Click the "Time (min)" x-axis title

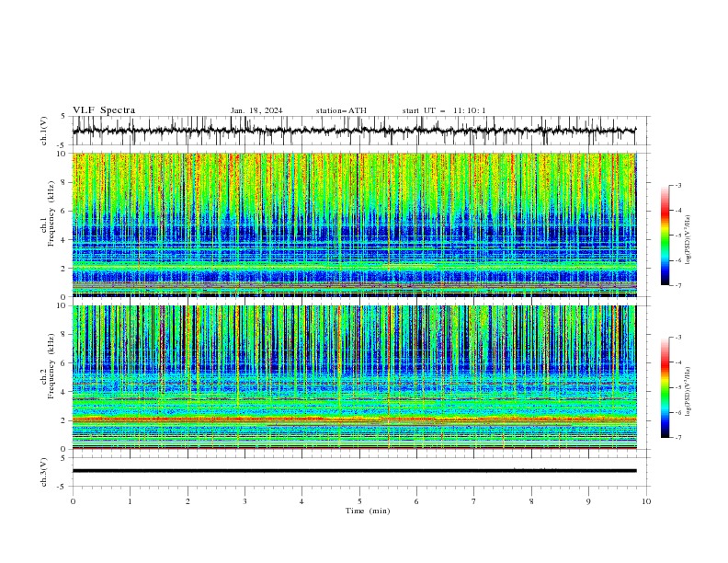pyautogui.click(x=368, y=511)
